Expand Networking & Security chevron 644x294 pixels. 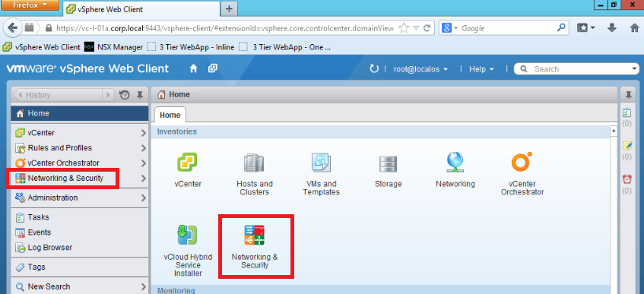pos(144,179)
